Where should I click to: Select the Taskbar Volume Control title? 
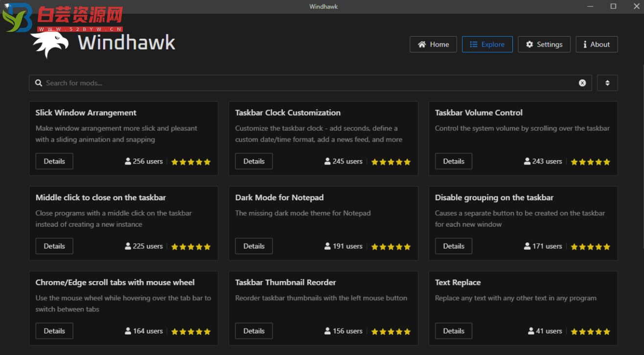[x=479, y=113]
